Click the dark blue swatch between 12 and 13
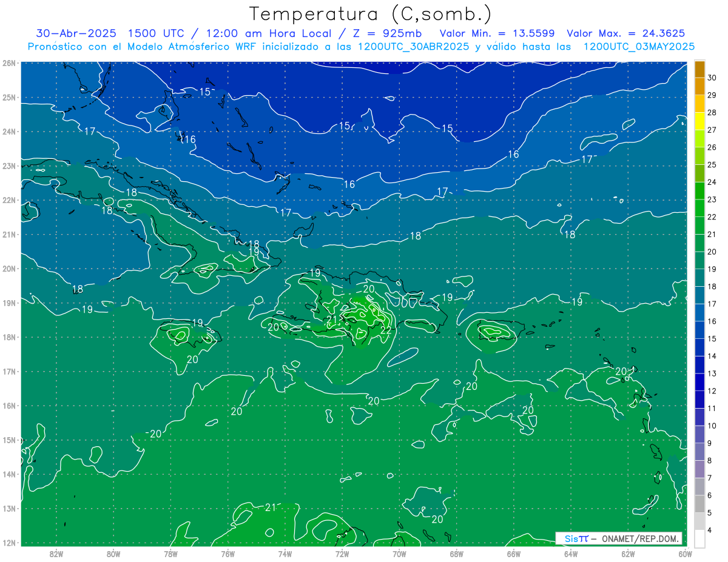Image resolution: width=728 pixels, height=562 pixels. point(699,383)
